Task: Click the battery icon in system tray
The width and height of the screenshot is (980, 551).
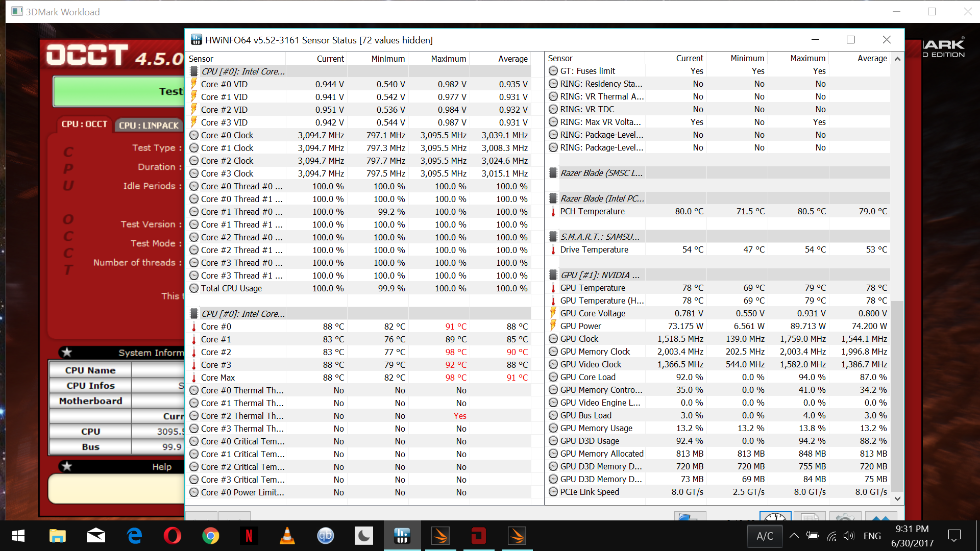Action: (x=813, y=536)
